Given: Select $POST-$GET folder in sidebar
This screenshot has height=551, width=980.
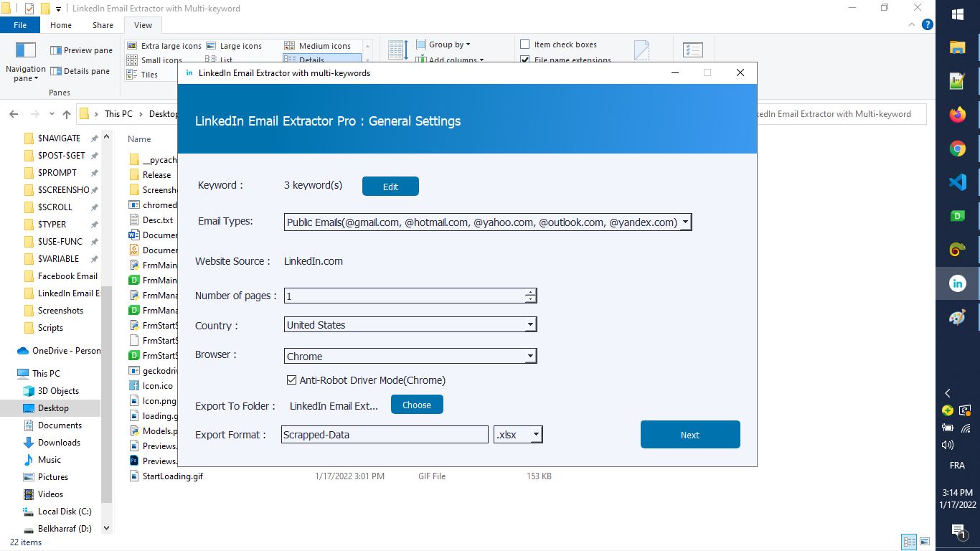Looking at the screenshot, I should [61, 155].
